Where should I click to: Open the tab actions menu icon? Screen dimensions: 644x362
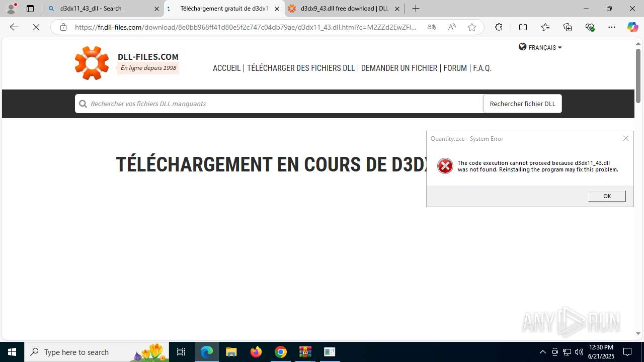pyautogui.click(x=30, y=9)
